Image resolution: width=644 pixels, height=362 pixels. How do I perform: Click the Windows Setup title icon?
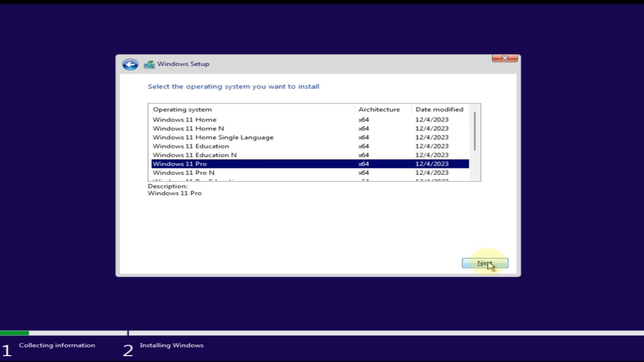coord(149,64)
